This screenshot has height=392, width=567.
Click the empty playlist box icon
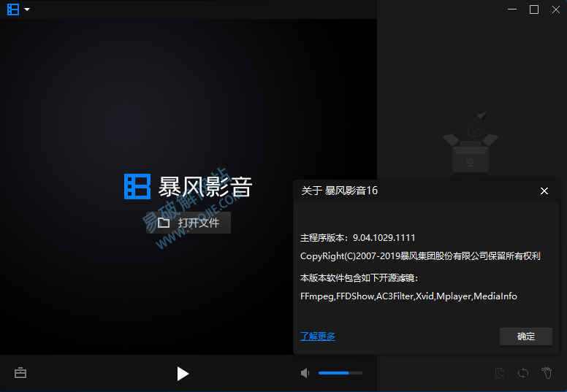(x=471, y=144)
